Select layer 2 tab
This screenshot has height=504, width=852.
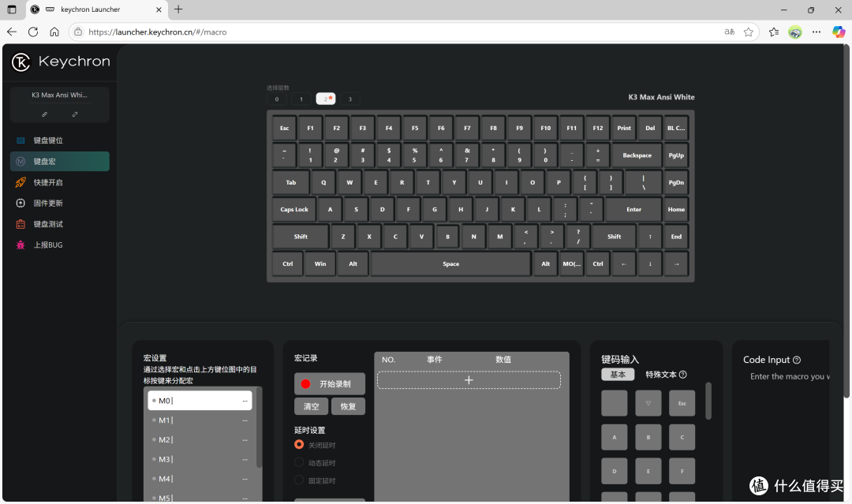pos(326,99)
